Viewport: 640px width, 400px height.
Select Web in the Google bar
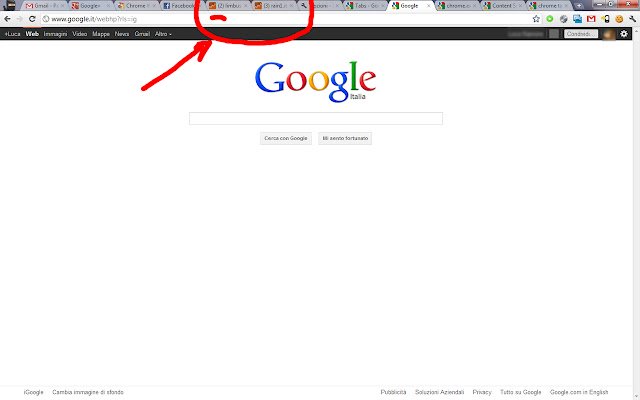pos(32,34)
